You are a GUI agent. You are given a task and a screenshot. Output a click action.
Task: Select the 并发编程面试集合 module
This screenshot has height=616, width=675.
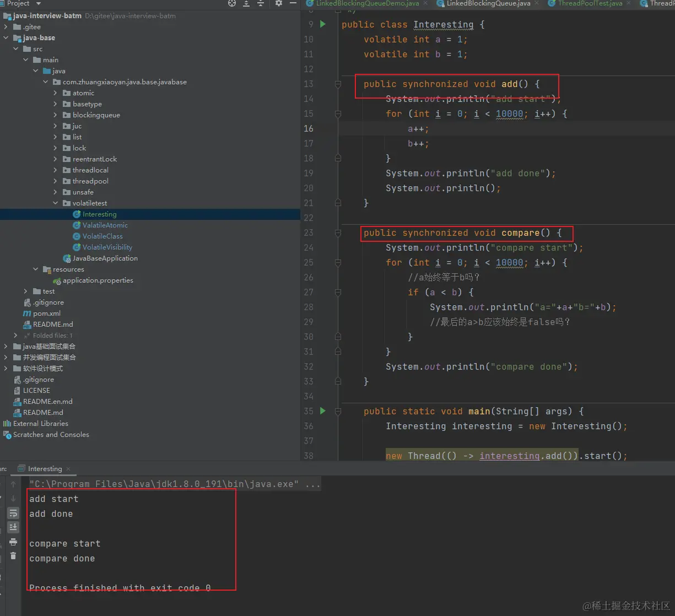(x=50, y=358)
